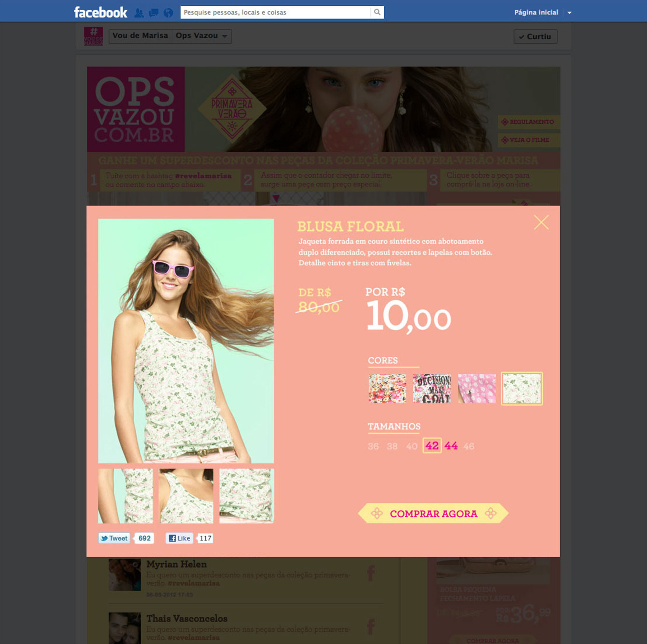647x644 pixels.
Task: Open the notifications globe icon
Action: coord(168,13)
